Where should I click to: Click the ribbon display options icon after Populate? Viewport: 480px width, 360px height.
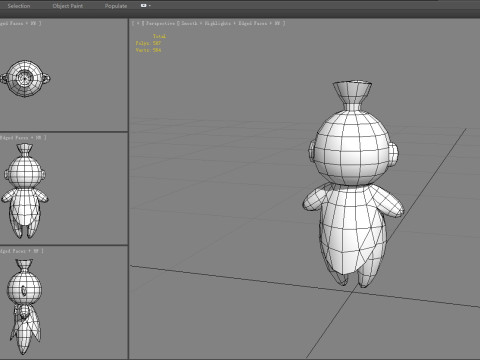tap(145, 6)
